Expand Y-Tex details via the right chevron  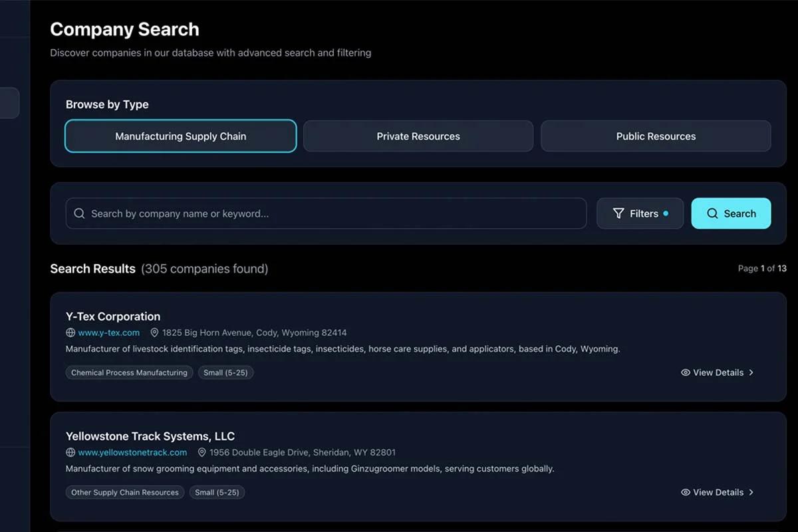(x=751, y=372)
